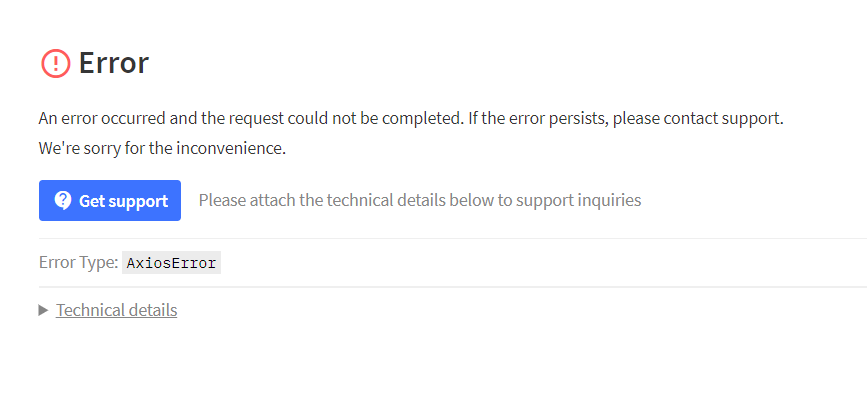867x411 pixels.
Task: Click the "Get support" label text
Action: click(123, 201)
